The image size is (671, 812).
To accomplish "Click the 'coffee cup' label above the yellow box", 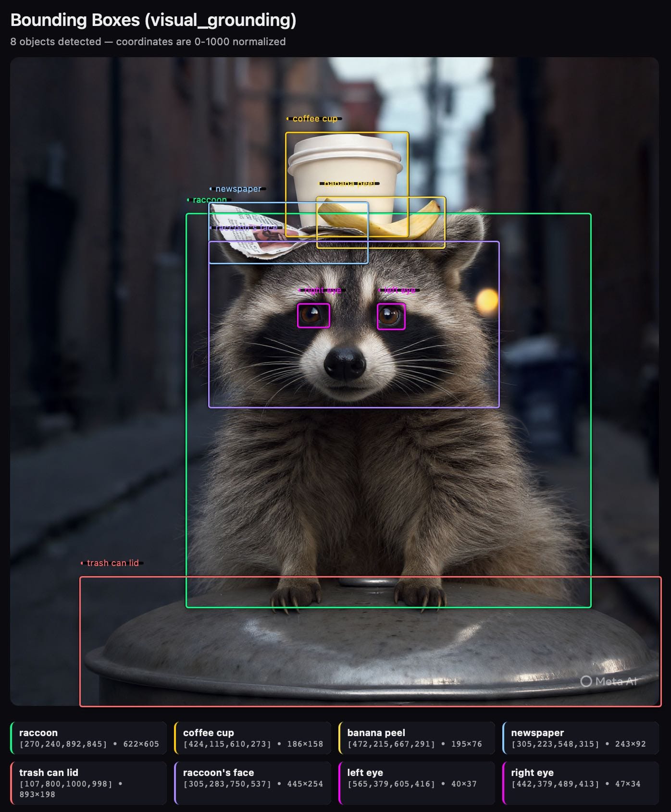I will click(x=314, y=119).
